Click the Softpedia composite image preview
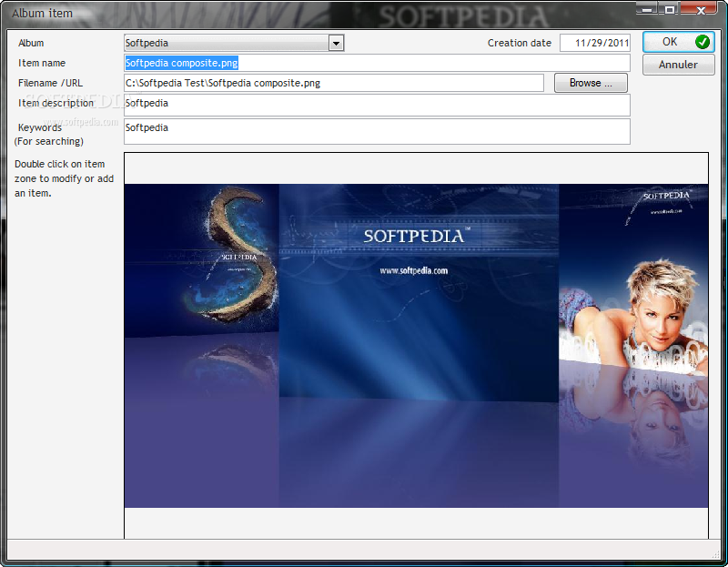728x567 pixels. [x=416, y=346]
